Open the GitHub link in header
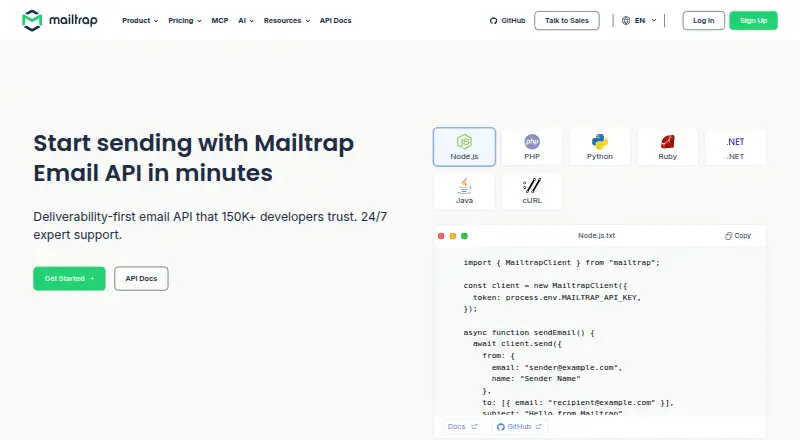The image size is (800, 440). click(x=507, y=20)
